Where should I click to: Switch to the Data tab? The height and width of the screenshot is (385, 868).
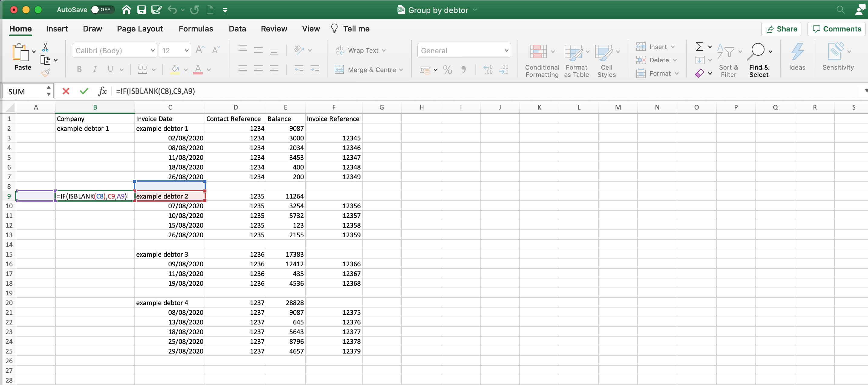click(237, 29)
